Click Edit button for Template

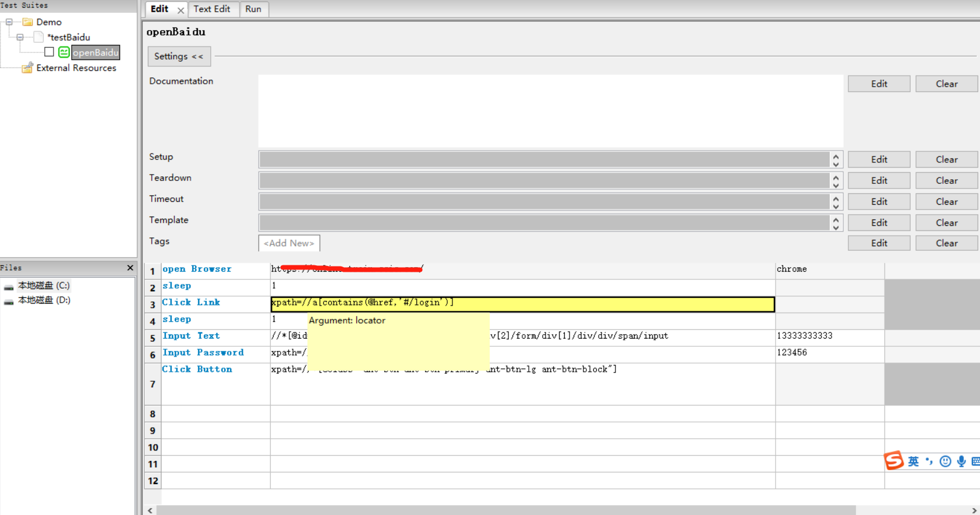[879, 223]
